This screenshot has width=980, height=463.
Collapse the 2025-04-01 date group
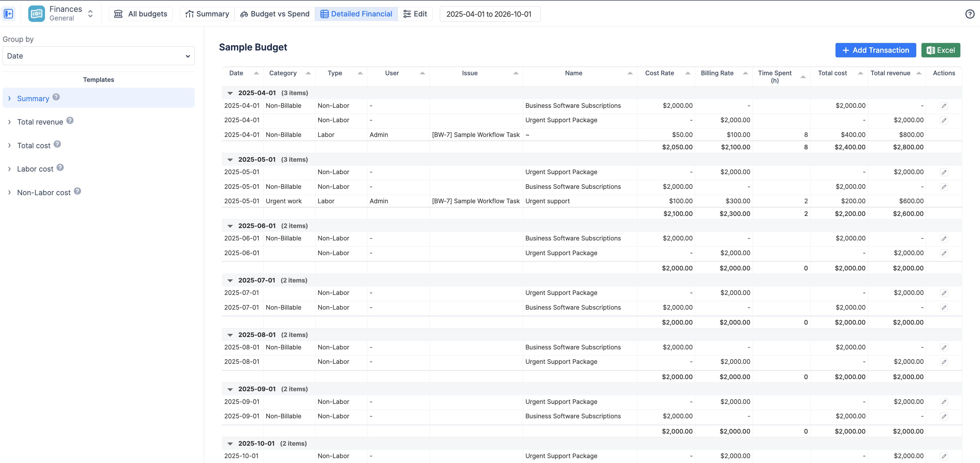230,93
